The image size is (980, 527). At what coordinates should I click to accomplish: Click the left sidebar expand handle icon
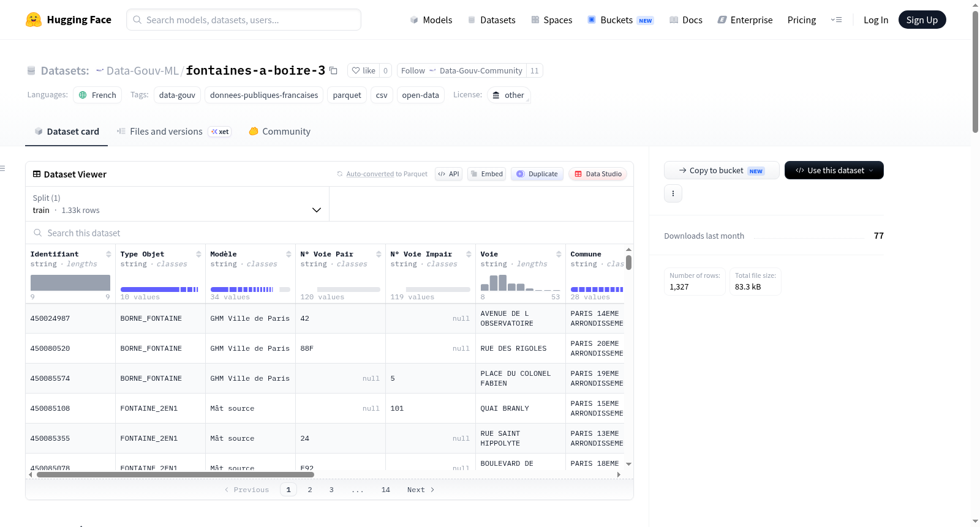pyautogui.click(x=2, y=168)
